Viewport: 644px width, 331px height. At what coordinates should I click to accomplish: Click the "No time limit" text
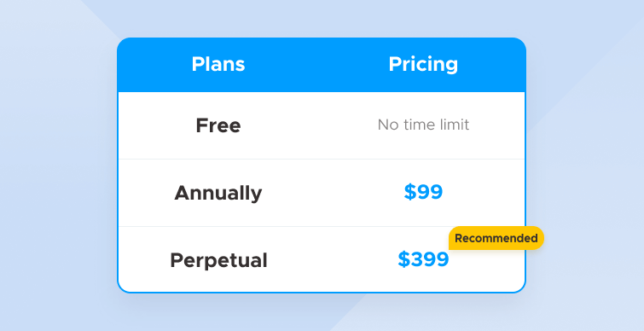pyautogui.click(x=423, y=125)
